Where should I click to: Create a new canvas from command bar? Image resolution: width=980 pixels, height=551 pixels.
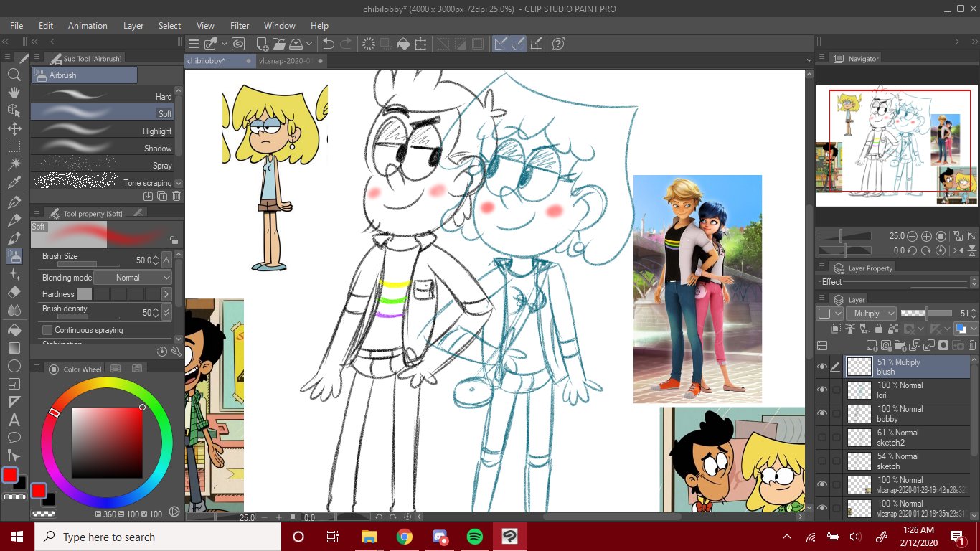pos(262,44)
